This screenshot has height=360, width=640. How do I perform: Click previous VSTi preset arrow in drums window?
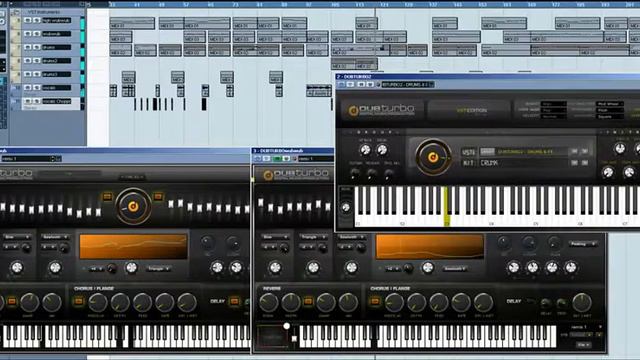point(574,151)
